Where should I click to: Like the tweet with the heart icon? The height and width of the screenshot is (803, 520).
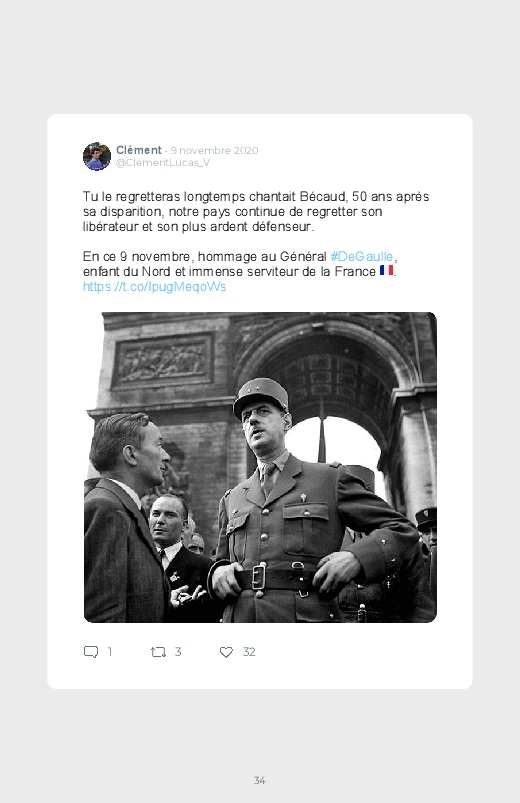(226, 652)
